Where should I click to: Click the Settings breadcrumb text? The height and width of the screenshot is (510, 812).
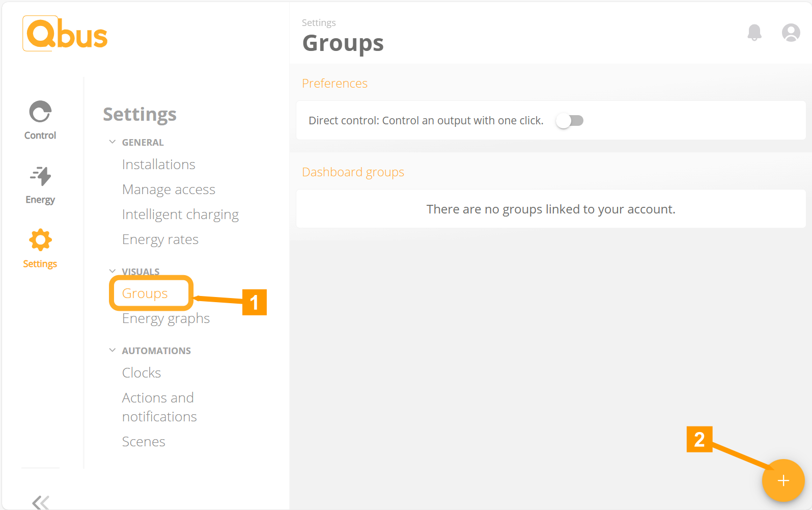(319, 22)
